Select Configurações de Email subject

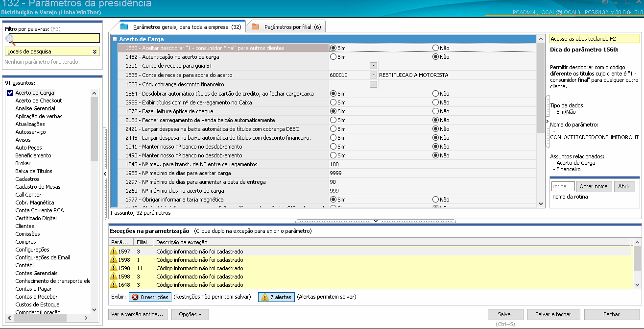[x=43, y=257]
